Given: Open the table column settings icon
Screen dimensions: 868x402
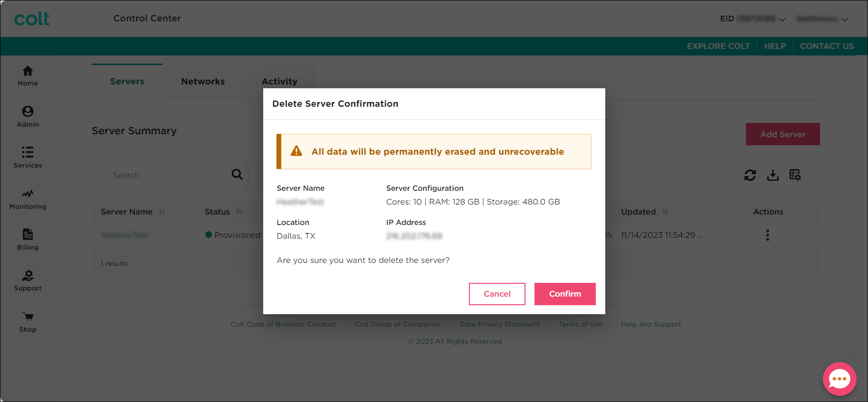Looking at the screenshot, I should (795, 175).
